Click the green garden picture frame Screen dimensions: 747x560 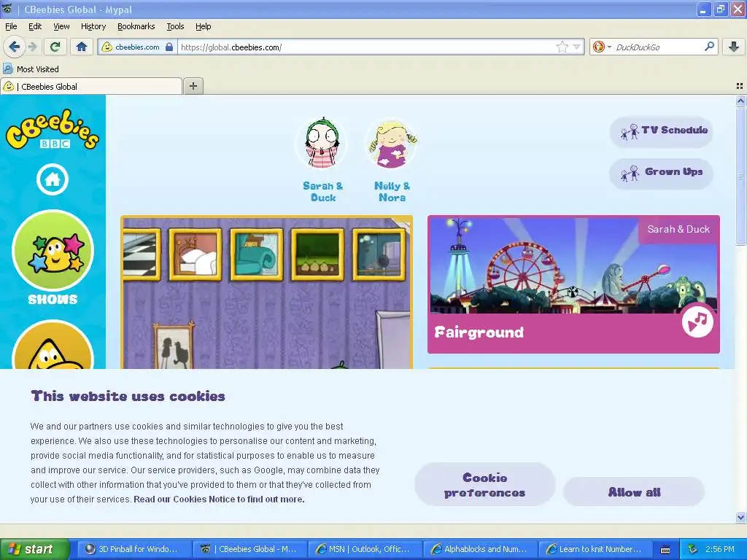tap(317, 254)
